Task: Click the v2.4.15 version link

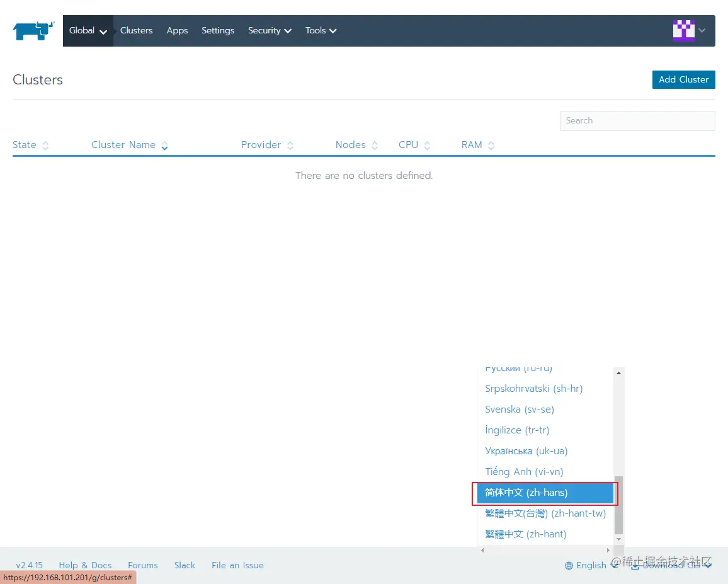Action: [x=29, y=566]
